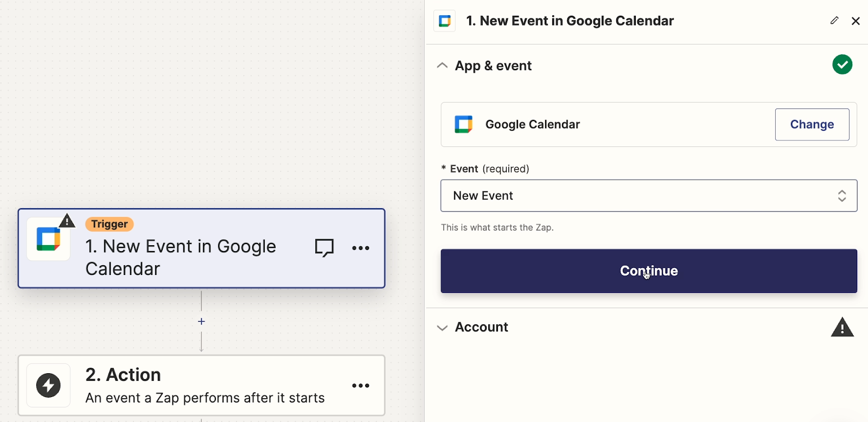Viewport: 868px width, 422px height.
Task: Click the panel title New Event in Google Calendar
Action: coord(570,21)
